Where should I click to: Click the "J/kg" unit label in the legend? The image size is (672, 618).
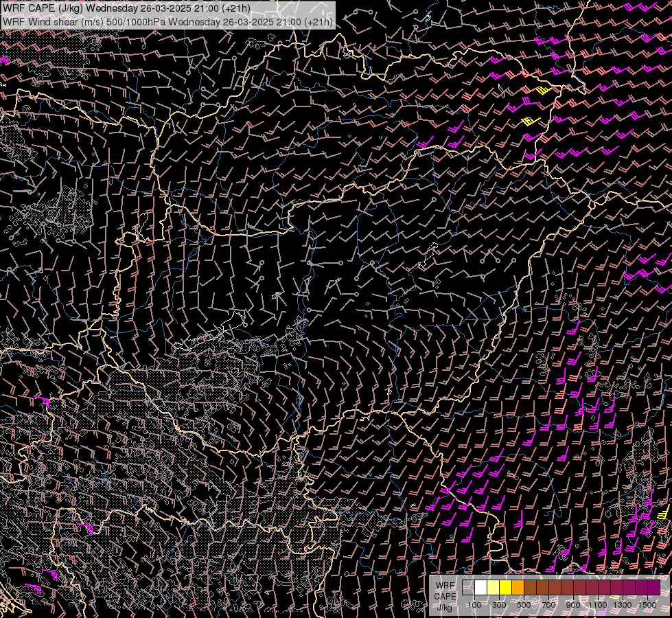click(x=445, y=608)
